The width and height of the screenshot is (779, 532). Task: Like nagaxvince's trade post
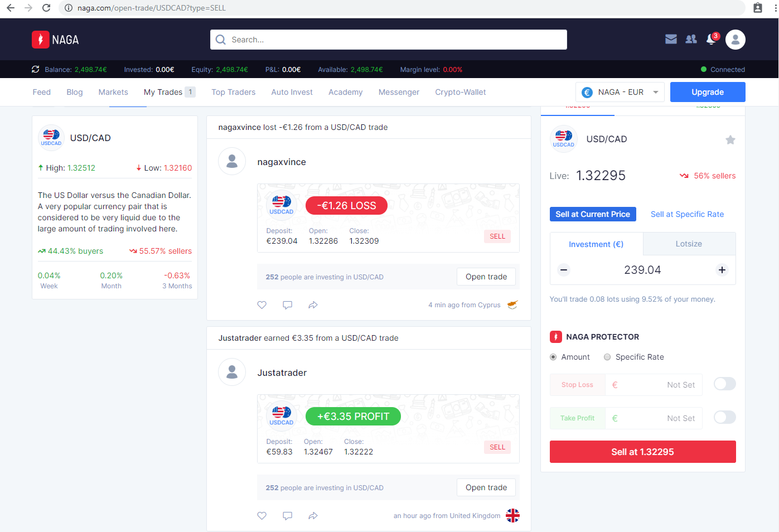click(262, 305)
